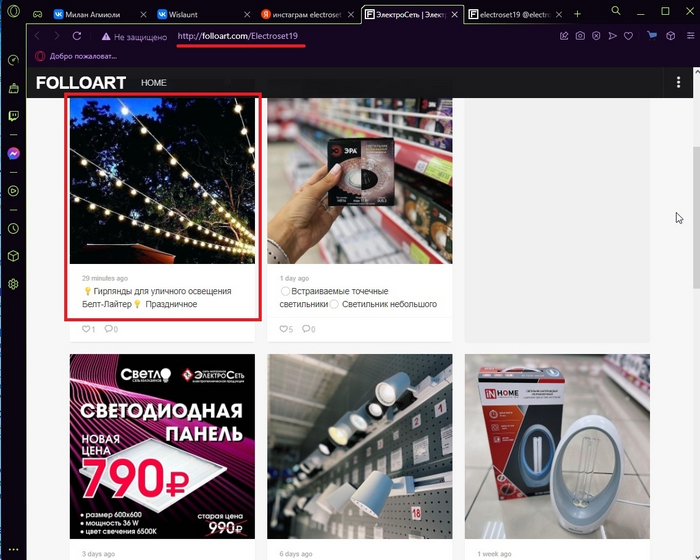
Task: Click the send arrow icon in address bar
Action: click(x=612, y=36)
